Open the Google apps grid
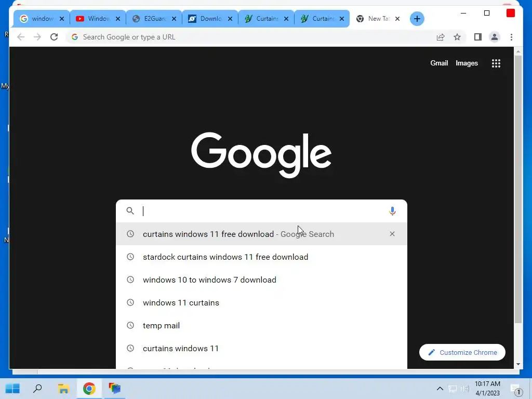The width and height of the screenshot is (532, 399). point(496,63)
